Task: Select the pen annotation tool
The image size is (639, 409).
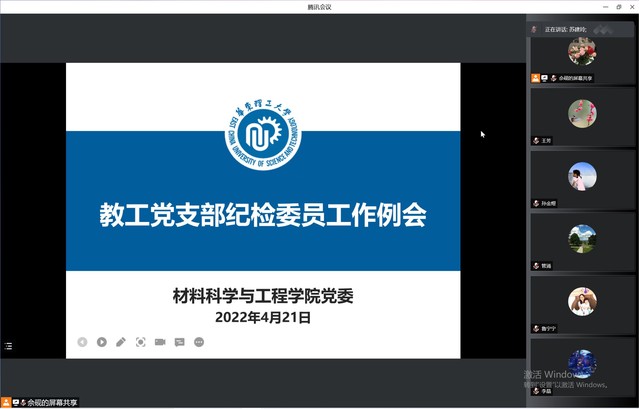Action: click(x=121, y=342)
